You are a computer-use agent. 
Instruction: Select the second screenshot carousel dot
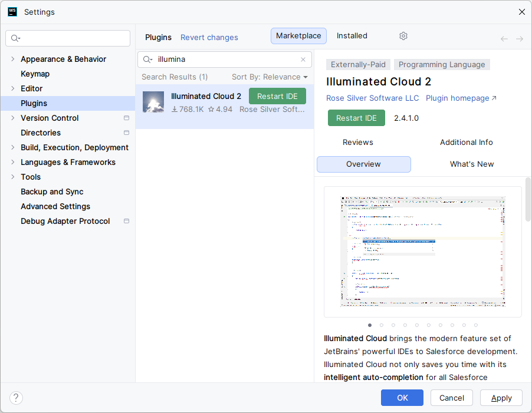point(382,325)
